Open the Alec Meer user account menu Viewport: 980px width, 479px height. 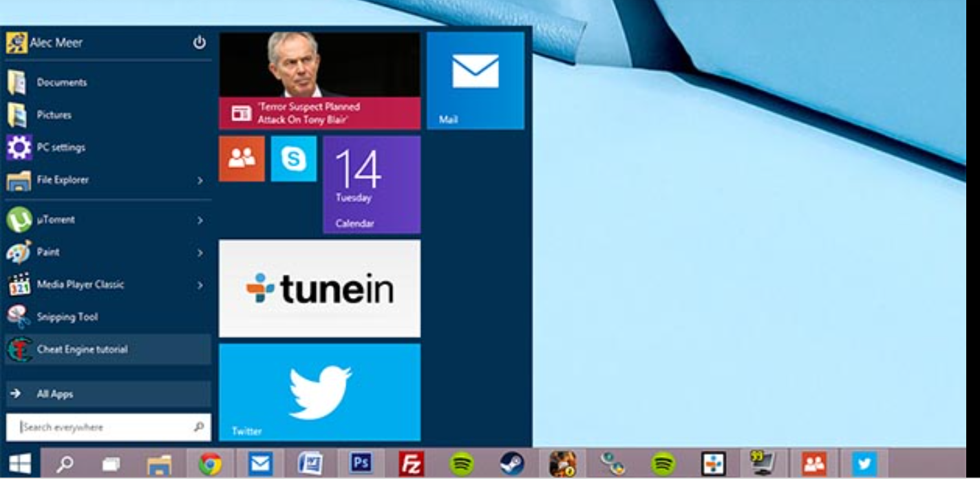(x=45, y=43)
